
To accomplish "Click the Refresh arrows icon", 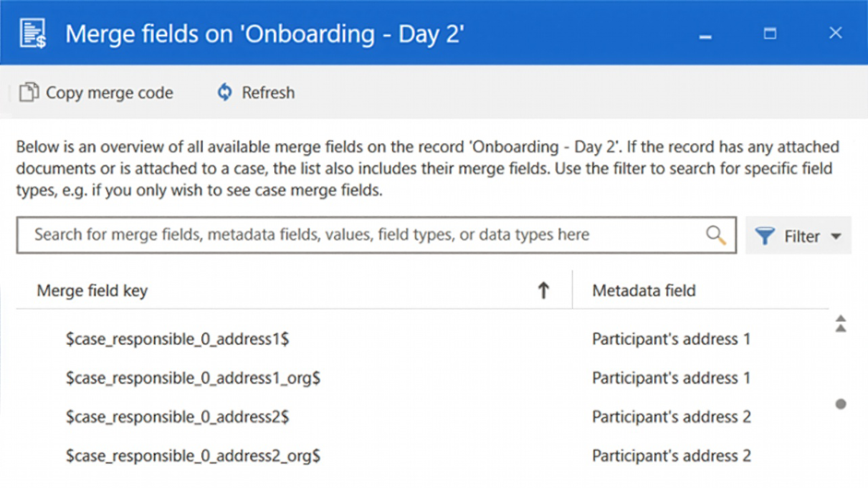I will (x=224, y=92).
